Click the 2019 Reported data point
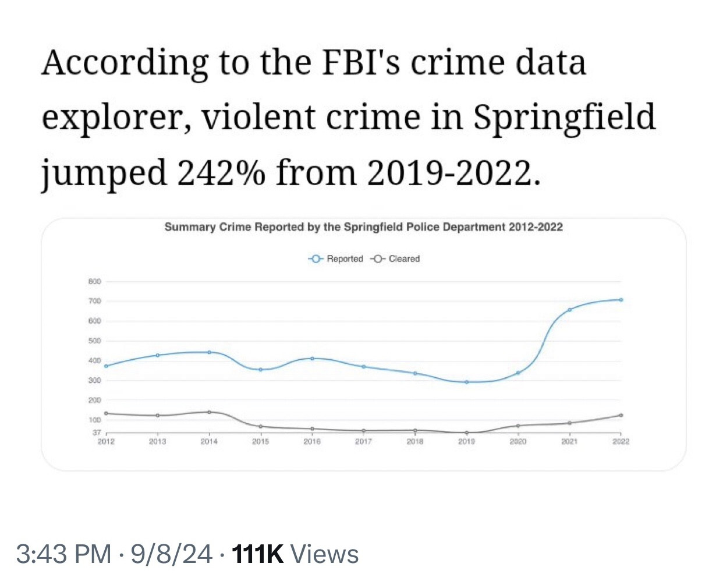 point(466,382)
